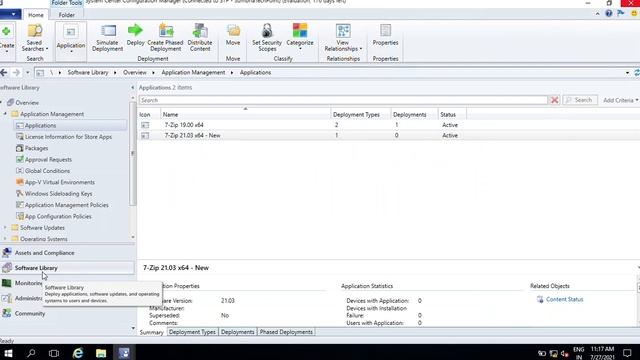Click Set Security Scopes lock icon
The image size is (640, 360).
tap(267, 31)
